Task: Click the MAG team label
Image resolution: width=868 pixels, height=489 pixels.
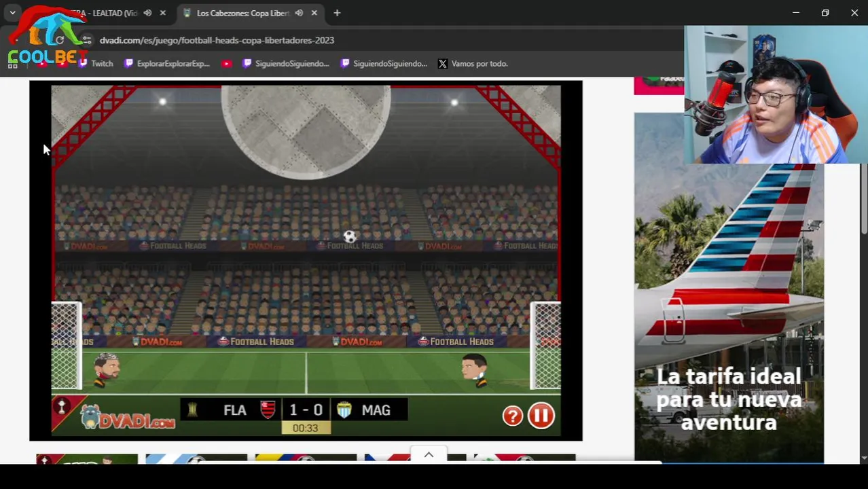Action: click(x=376, y=410)
